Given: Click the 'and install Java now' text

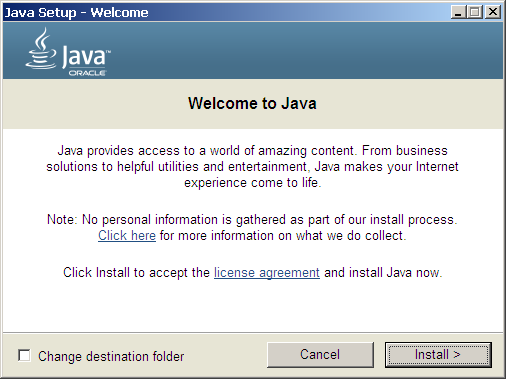Looking at the screenshot, I should (x=383, y=273).
